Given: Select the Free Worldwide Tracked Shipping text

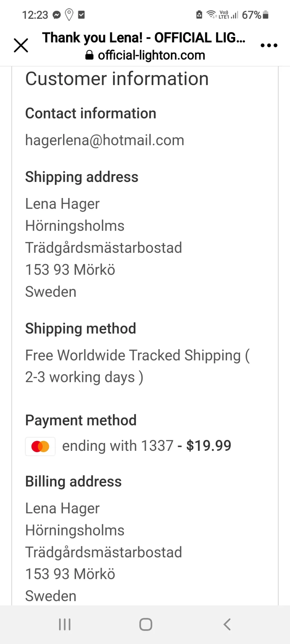Looking at the screenshot, I should [x=133, y=355].
